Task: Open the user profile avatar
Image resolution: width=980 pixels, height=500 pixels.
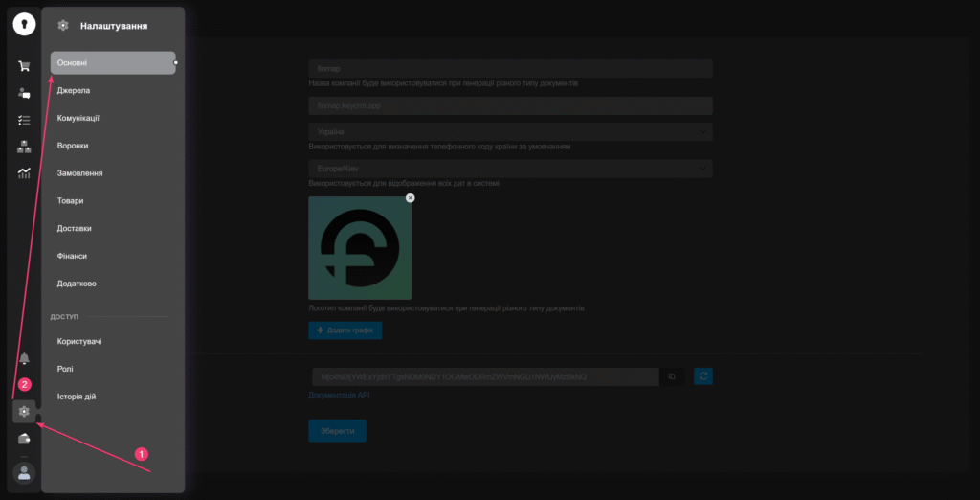Action: 24,472
